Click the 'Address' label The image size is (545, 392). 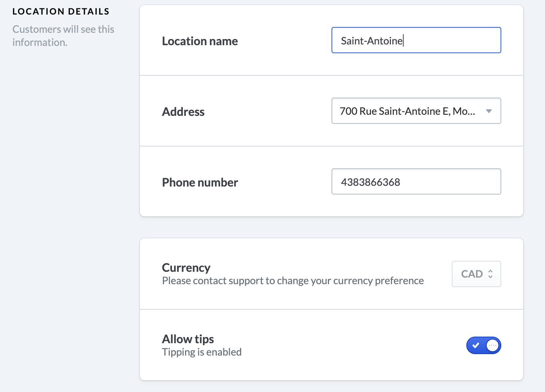click(183, 112)
